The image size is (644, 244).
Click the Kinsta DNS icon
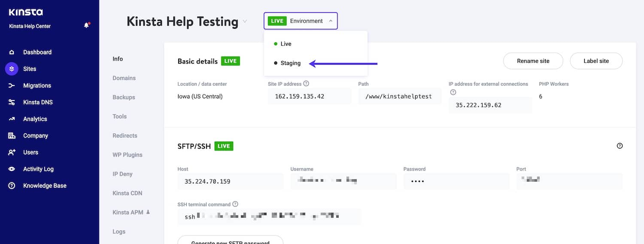[12, 102]
